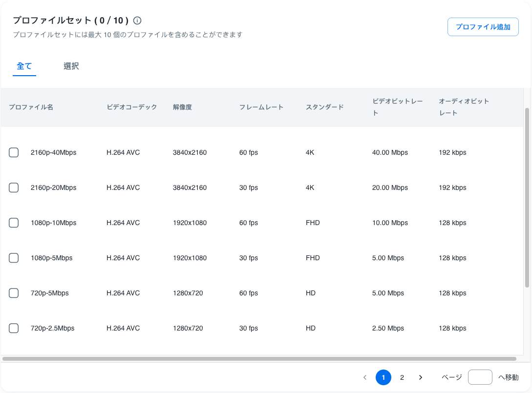Viewport: 532px width, 393px height.
Task: Click the プロファイル名 column header
Action: pos(31,107)
